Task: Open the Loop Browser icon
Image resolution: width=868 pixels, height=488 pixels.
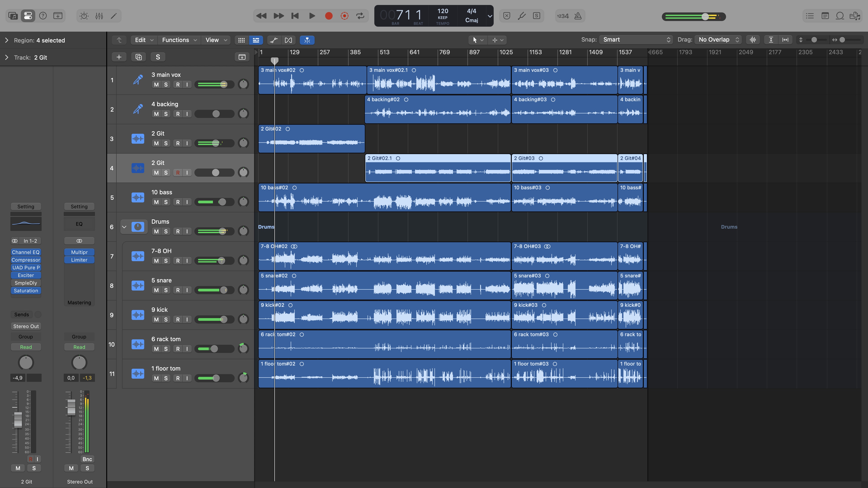Action: 840,16
